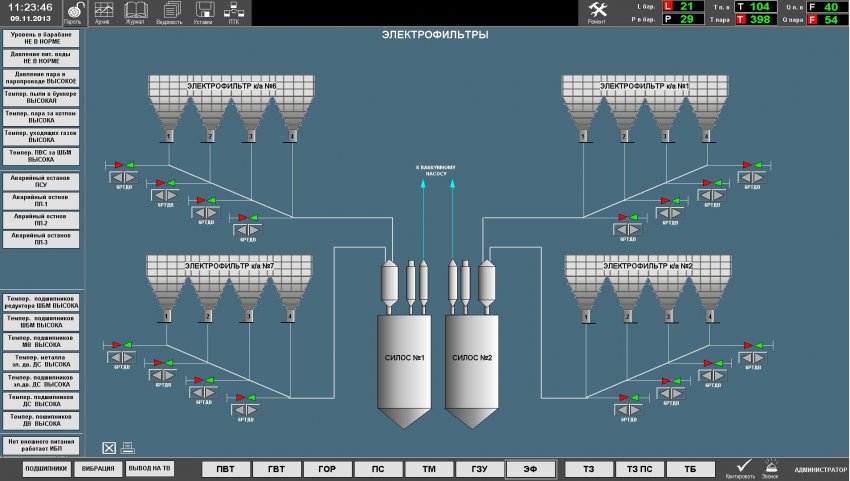Click 'Нет внешнего питания работает ИБП' alarm

[41, 445]
